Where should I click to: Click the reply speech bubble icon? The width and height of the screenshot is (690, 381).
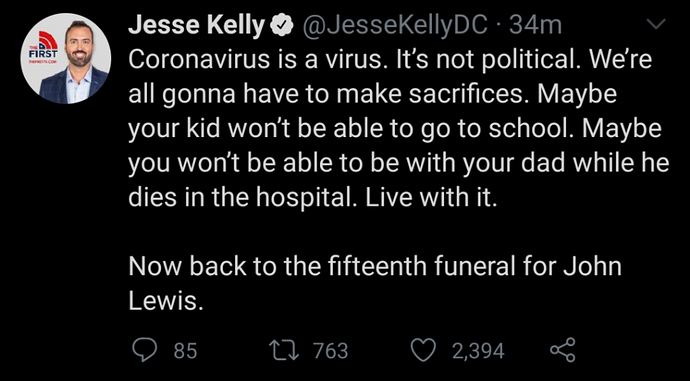coord(144,350)
